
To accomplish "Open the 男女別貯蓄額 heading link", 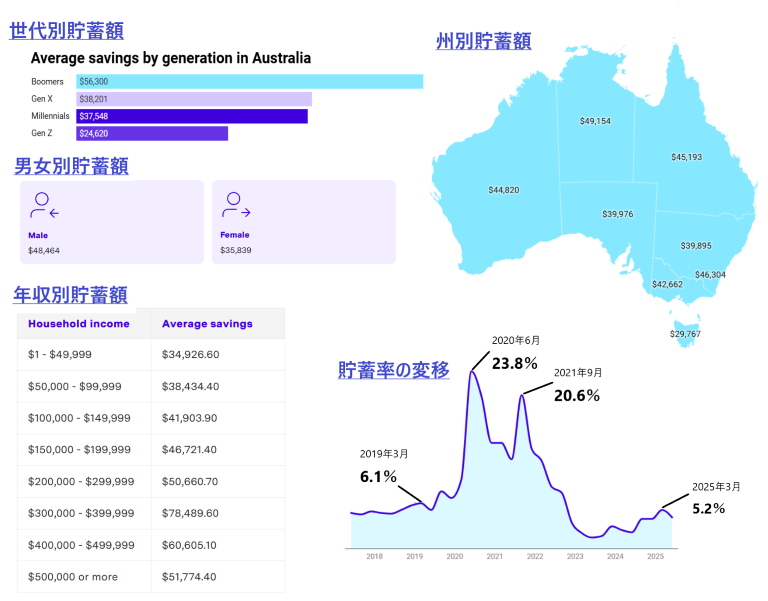I will coord(71,166).
